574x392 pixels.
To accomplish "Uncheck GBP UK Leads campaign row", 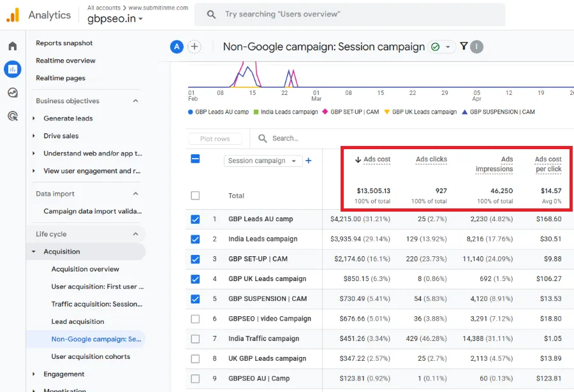I will coord(196,279).
